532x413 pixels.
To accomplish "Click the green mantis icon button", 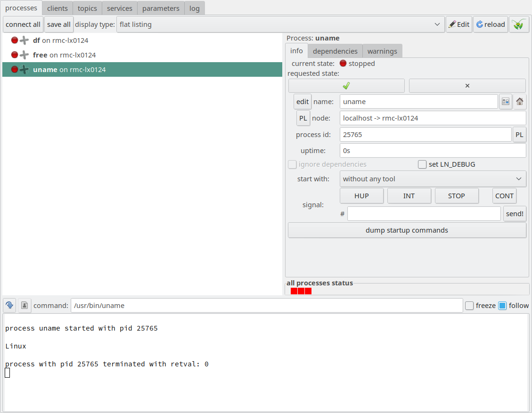I will [x=519, y=24].
